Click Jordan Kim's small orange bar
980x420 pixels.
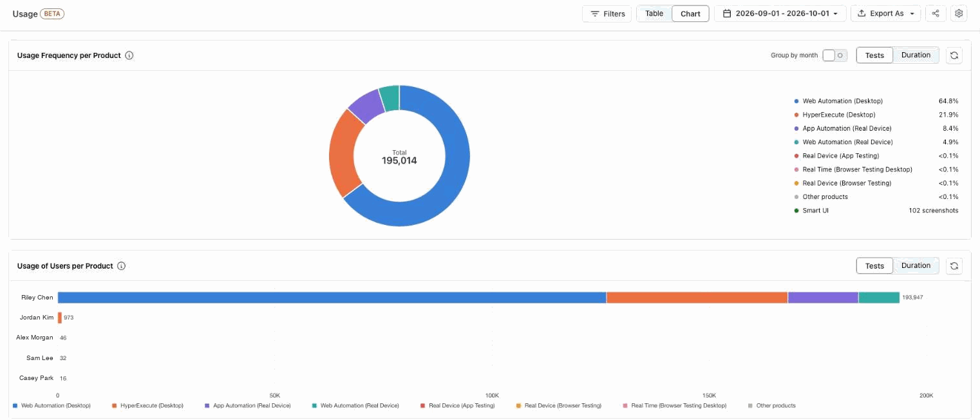point(60,318)
